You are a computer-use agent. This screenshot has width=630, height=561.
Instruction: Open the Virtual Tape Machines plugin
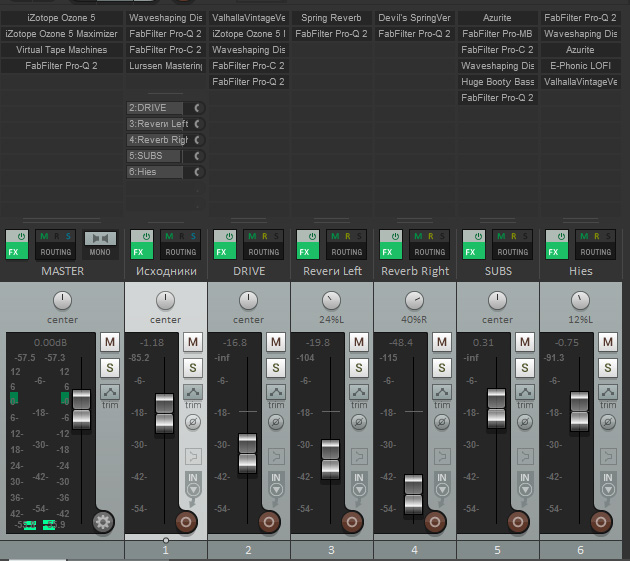[x=61, y=50]
